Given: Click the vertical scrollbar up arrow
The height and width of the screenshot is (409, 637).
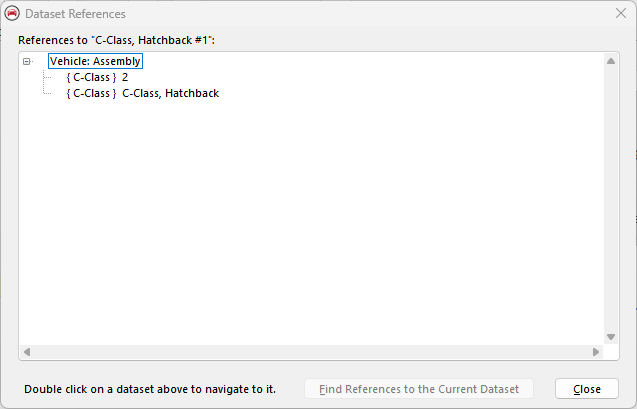Looking at the screenshot, I should coord(611,60).
